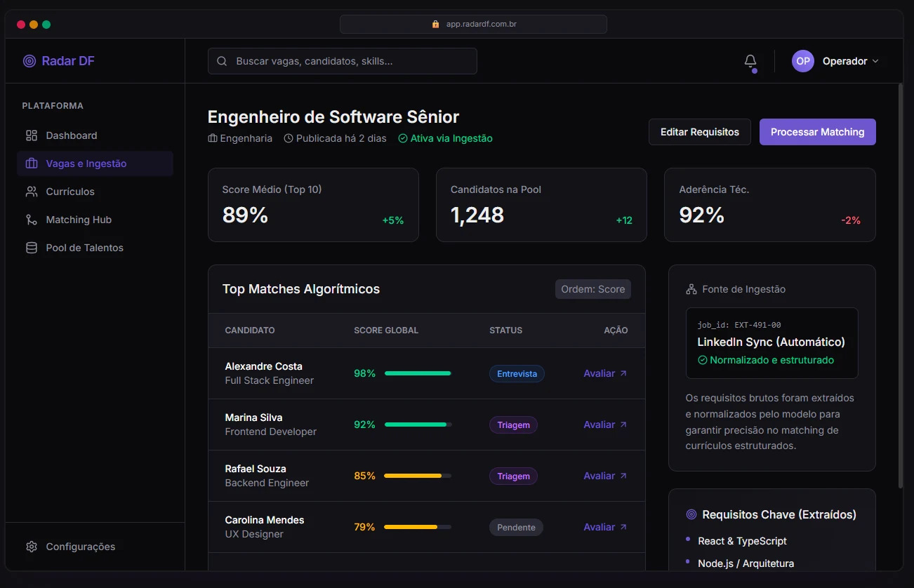Click the Matching Hub branch icon
The image size is (914, 588).
(32, 220)
